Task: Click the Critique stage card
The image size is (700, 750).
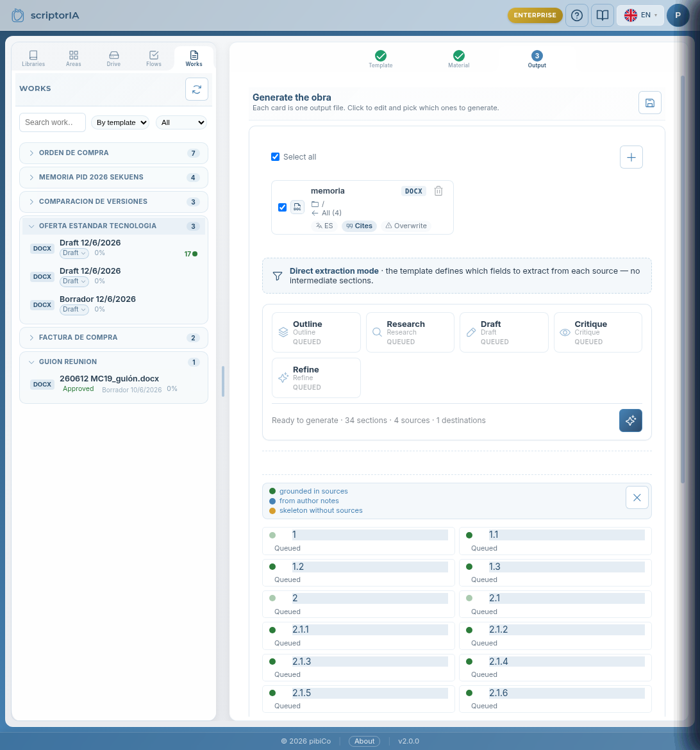Action: pos(597,333)
